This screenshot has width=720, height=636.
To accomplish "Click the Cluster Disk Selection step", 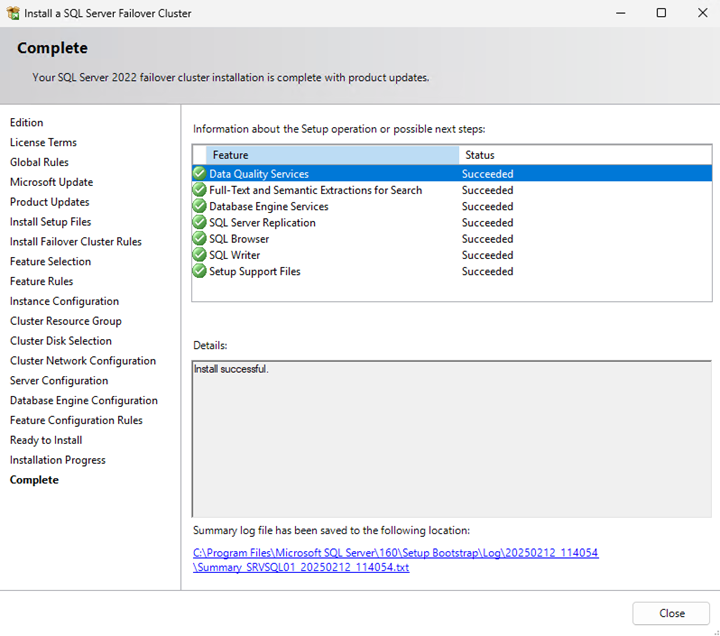I will [x=61, y=341].
